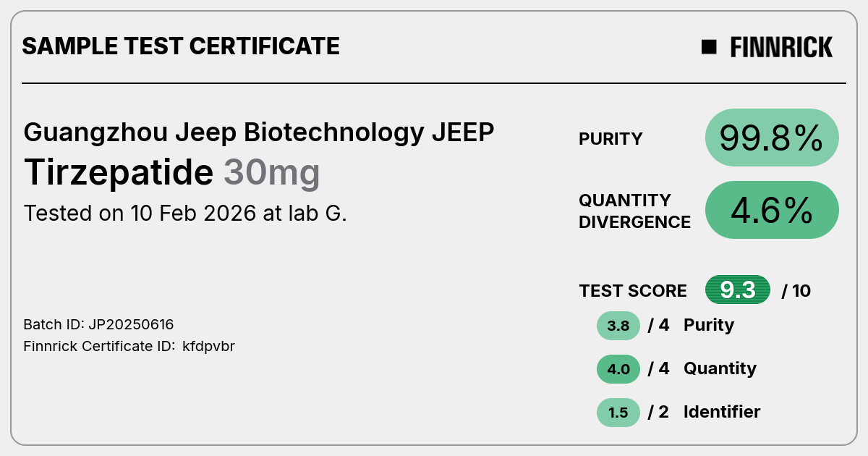
Task: Click the Quantity score row label
Action: (x=720, y=368)
